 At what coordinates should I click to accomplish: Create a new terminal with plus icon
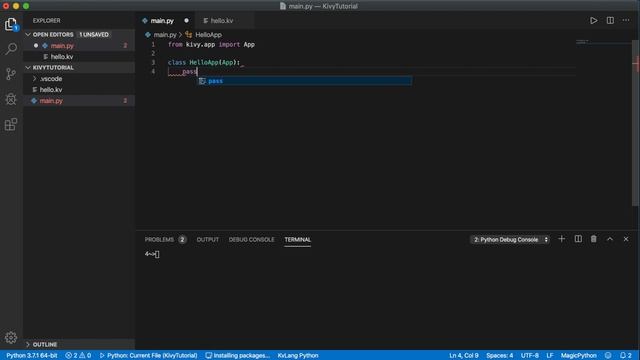tap(562, 239)
